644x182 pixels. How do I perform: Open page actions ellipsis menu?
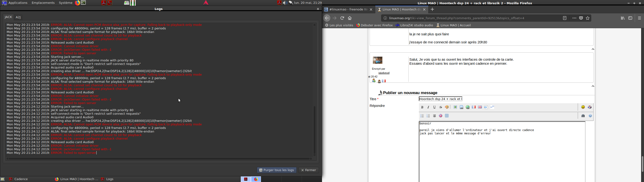coord(574,18)
